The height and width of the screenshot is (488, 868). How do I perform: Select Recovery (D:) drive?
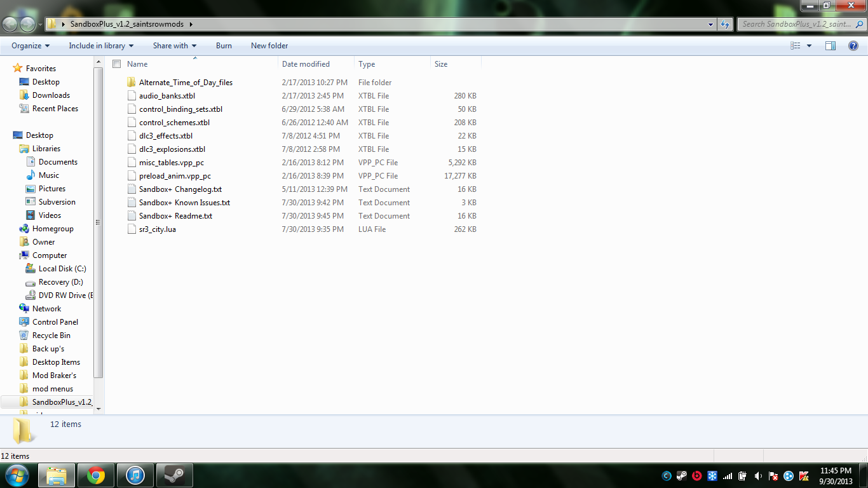[x=61, y=282]
